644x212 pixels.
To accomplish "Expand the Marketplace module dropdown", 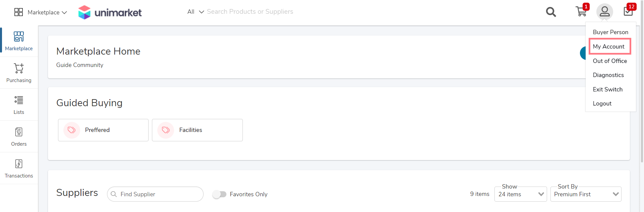I will (x=41, y=12).
